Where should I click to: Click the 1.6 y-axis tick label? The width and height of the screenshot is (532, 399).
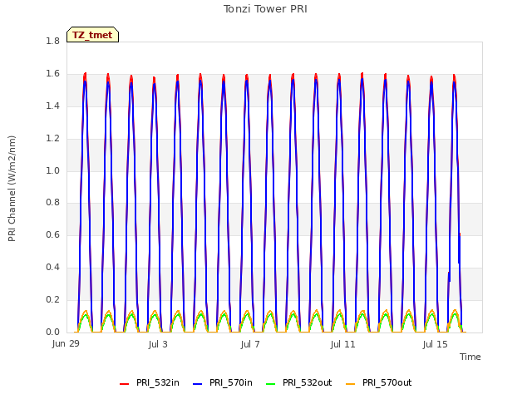coord(53,74)
